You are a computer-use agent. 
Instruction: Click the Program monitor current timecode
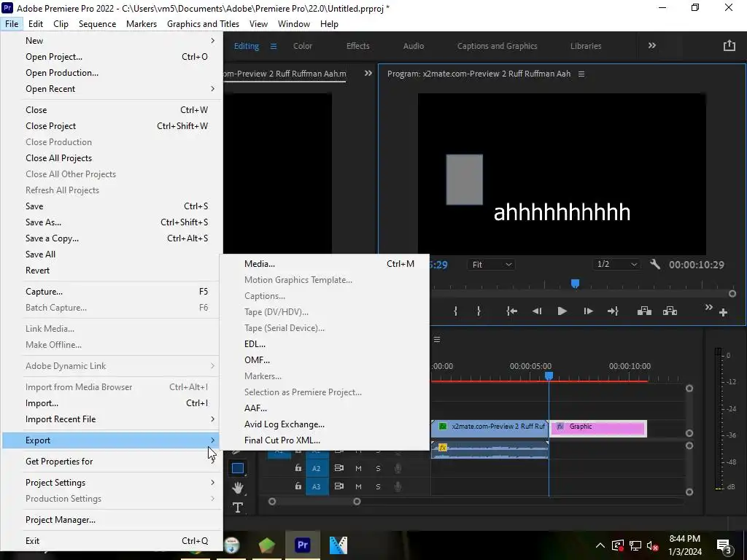pos(438,265)
